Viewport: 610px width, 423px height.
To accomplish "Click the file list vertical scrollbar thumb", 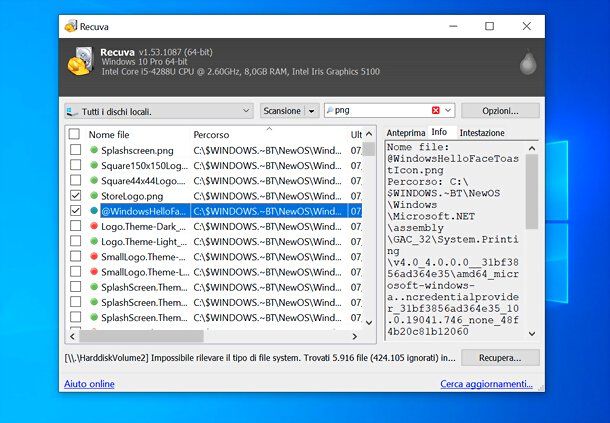I will [x=369, y=149].
